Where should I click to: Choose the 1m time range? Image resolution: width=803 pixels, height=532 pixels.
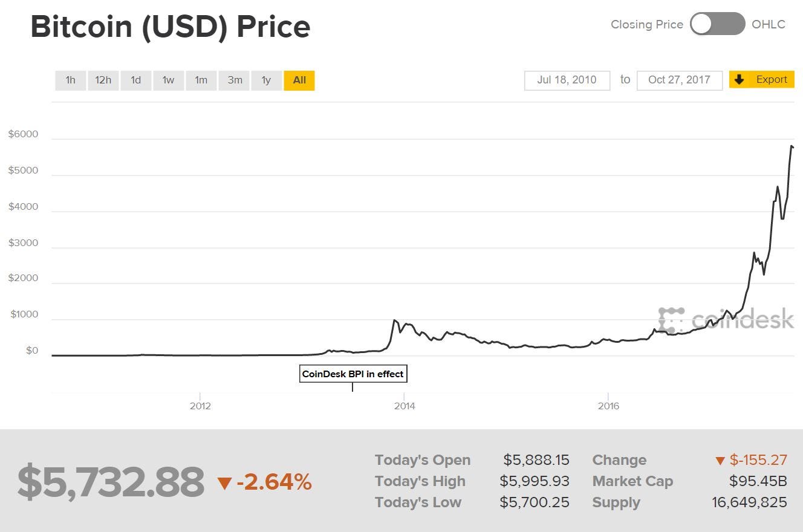click(201, 80)
